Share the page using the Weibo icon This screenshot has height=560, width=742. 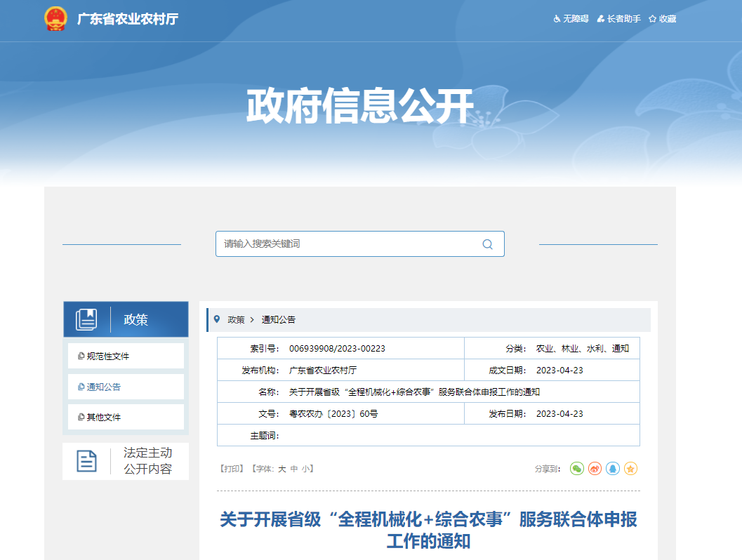(595, 468)
